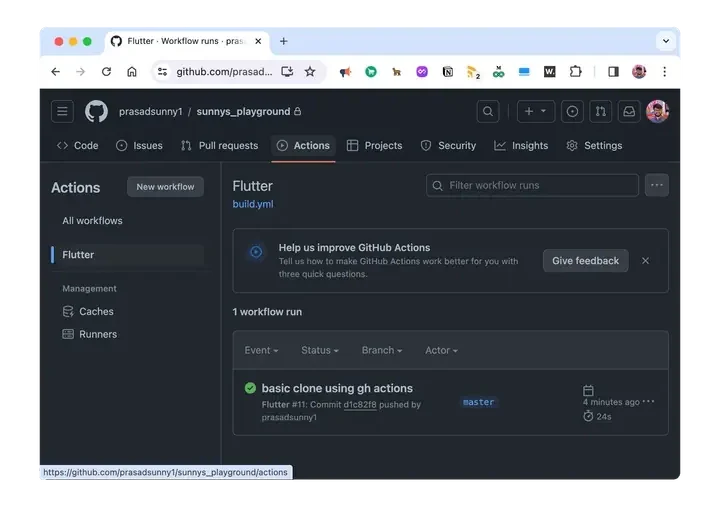The height and width of the screenshot is (532, 720).
Task: Click the New workflow button
Action: (165, 187)
